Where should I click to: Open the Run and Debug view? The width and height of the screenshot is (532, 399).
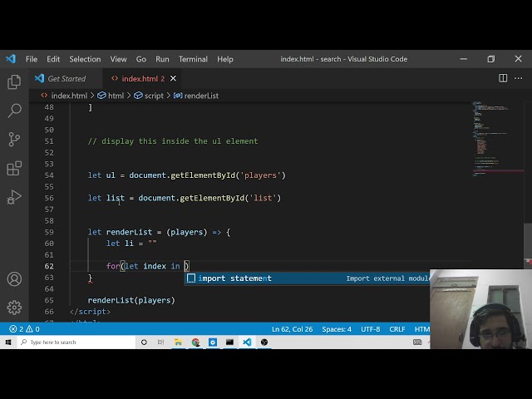14,197
